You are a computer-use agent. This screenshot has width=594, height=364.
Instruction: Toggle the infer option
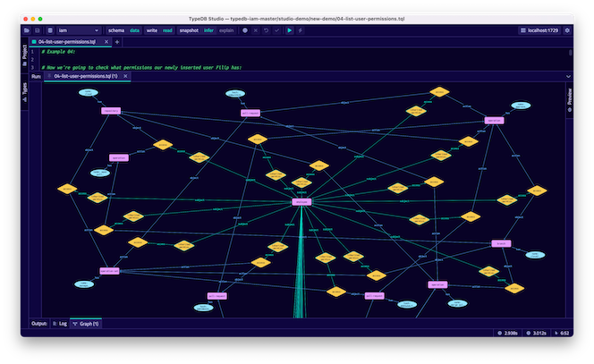coord(208,30)
